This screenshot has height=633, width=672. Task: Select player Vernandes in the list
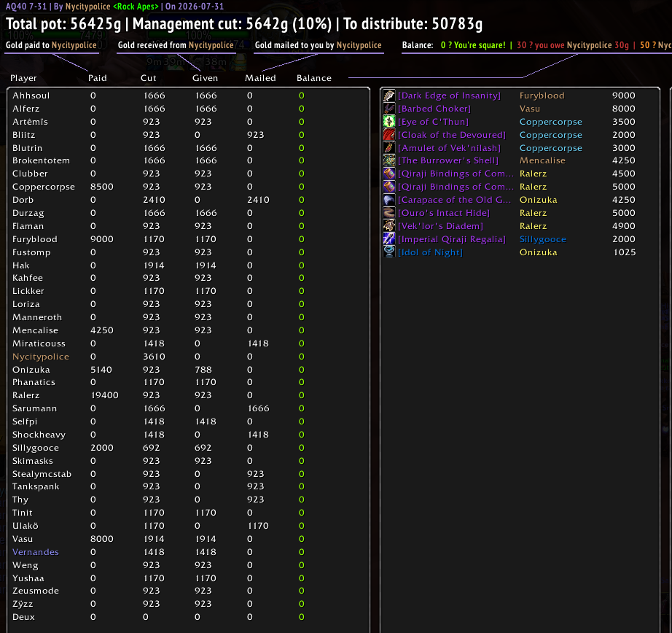36,552
